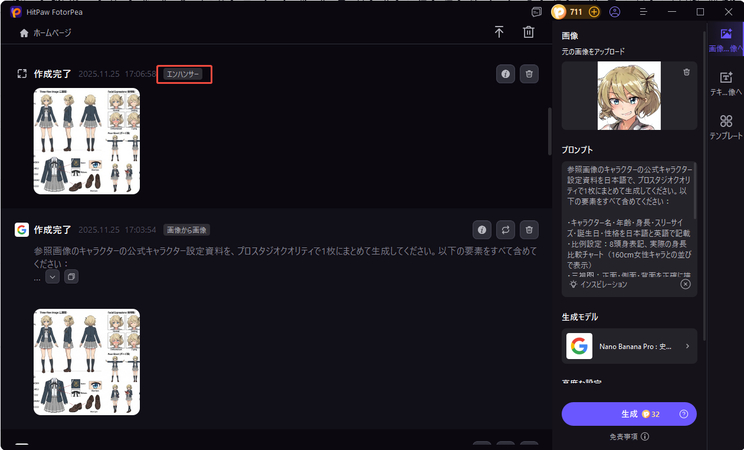The image size is (744, 450).
Task: Open the hamburger menu in the title bar
Action: (643, 12)
